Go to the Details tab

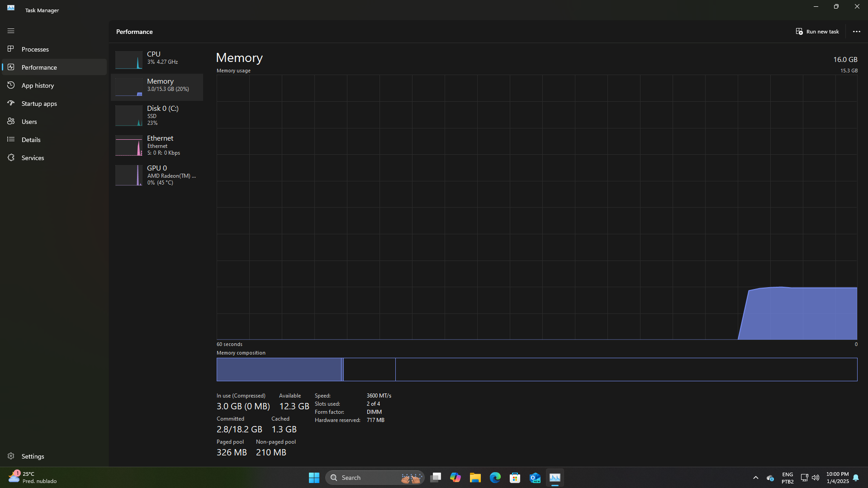[x=31, y=140]
